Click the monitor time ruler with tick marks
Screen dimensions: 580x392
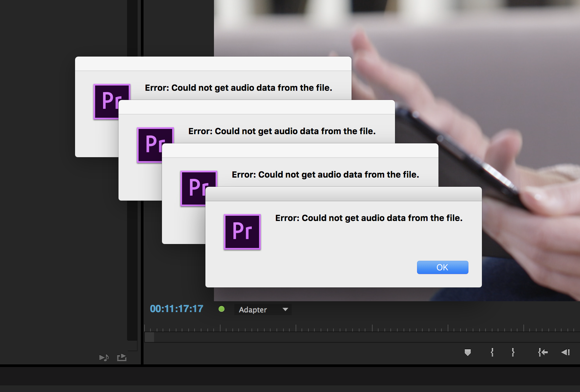coord(362,328)
